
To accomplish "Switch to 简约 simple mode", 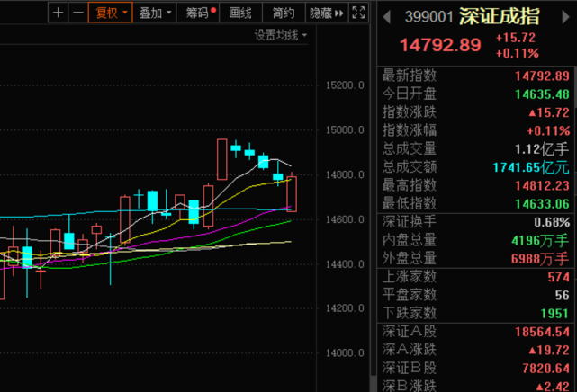I will [283, 13].
